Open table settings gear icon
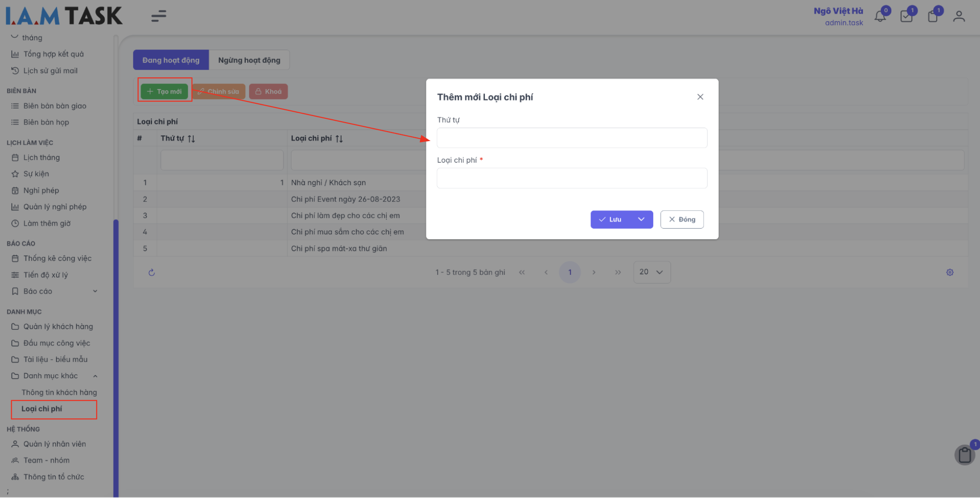This screenshot has width=980, height=498. coord(950,273)
